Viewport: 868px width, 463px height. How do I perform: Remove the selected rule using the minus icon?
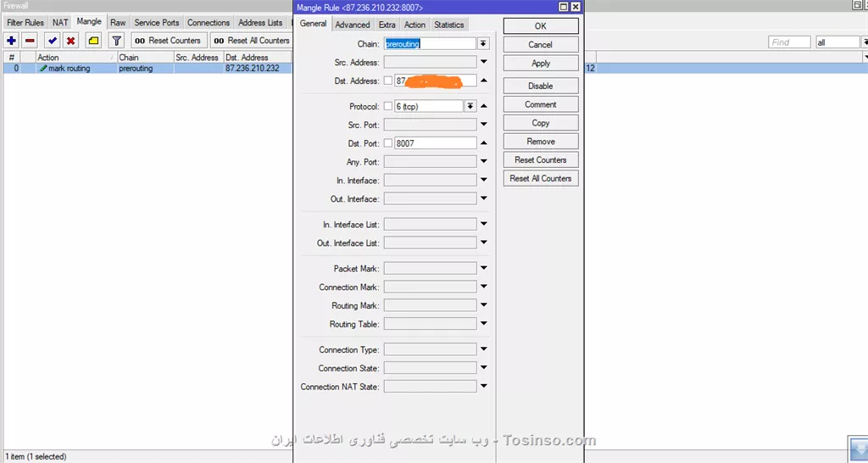[30, 41]
